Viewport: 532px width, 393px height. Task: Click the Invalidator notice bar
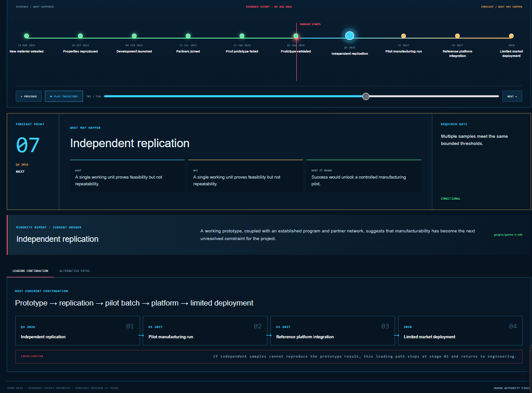(x=269, y=356)
